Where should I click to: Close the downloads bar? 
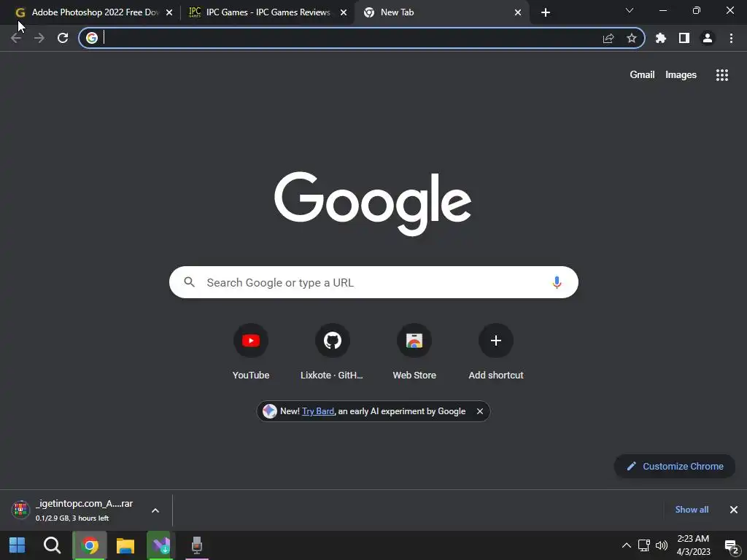click(734, 510)
